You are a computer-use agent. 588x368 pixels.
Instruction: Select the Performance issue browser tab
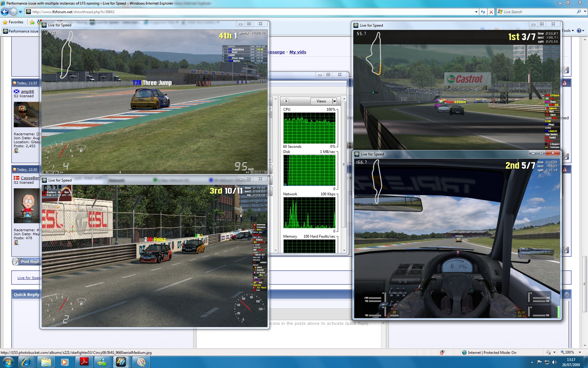tap(21, 31)
